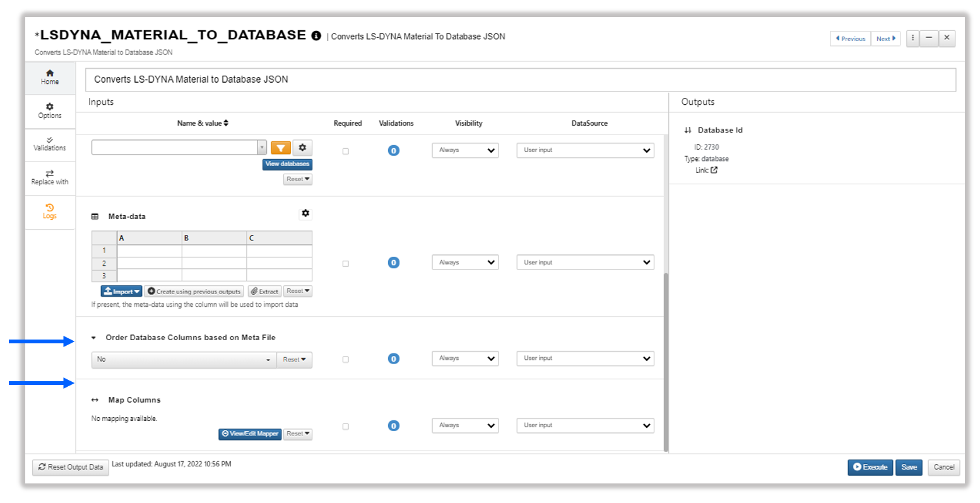Screen dimensions: 980x503
Task: Open the Database Id external link icon
Action: (714, 170)
